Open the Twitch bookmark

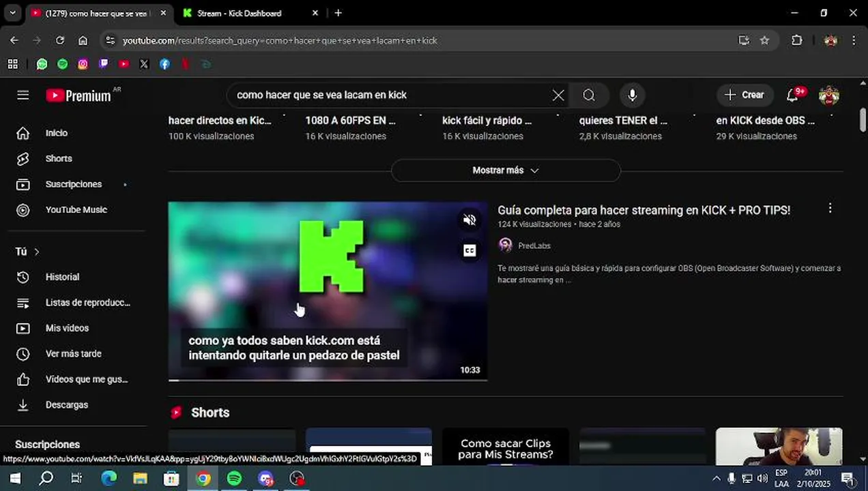coord(104,64)
